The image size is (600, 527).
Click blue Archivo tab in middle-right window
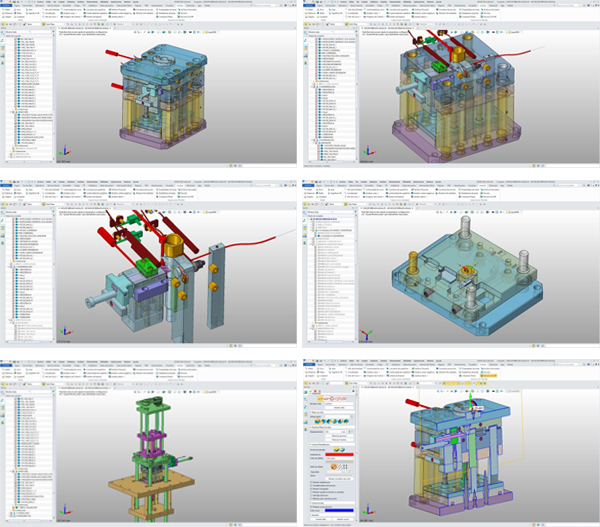click(x=308, y=185)
